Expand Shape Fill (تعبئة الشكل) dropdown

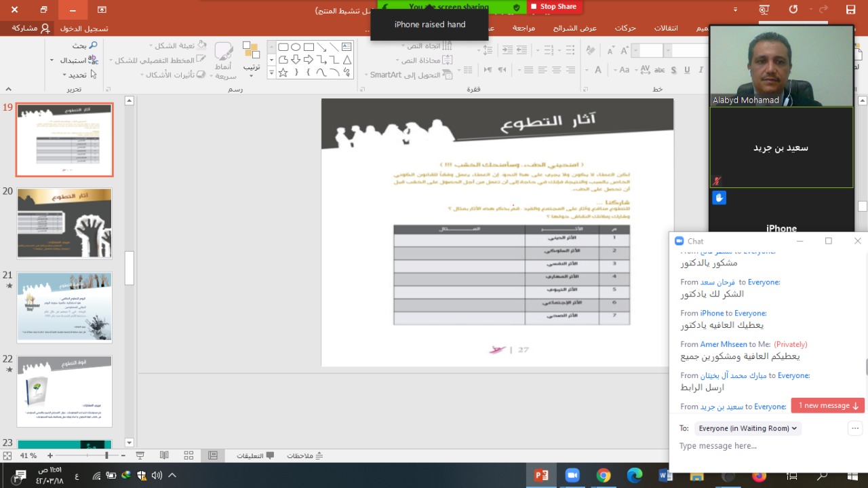click(151, 45)
